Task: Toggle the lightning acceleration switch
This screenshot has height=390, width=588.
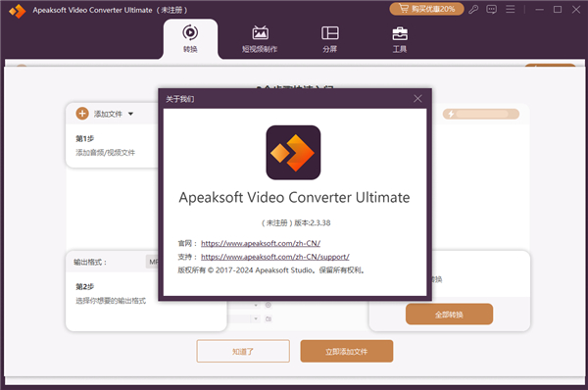Action: point(481,114)
